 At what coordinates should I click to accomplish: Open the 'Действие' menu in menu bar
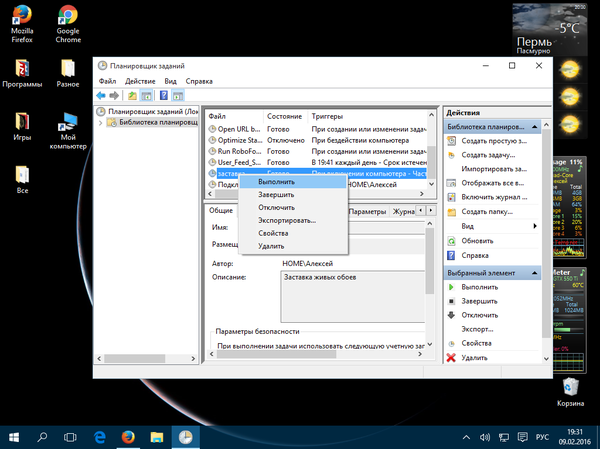(140, 80)
